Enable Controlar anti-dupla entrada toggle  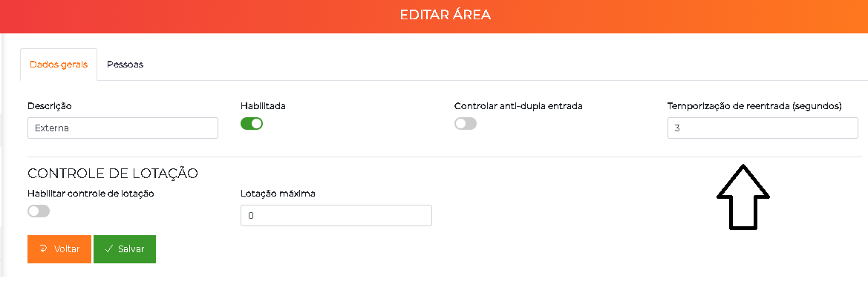(x=465, y=123)
